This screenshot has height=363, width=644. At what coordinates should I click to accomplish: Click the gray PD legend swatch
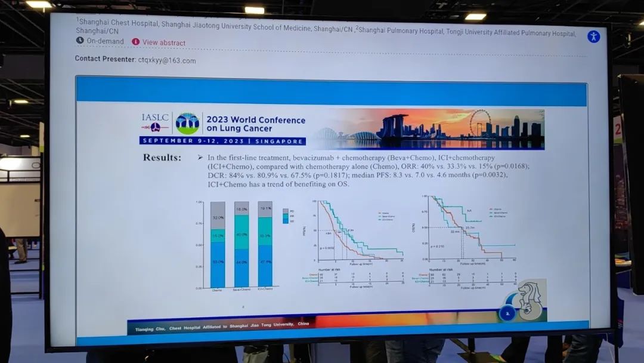284,211
